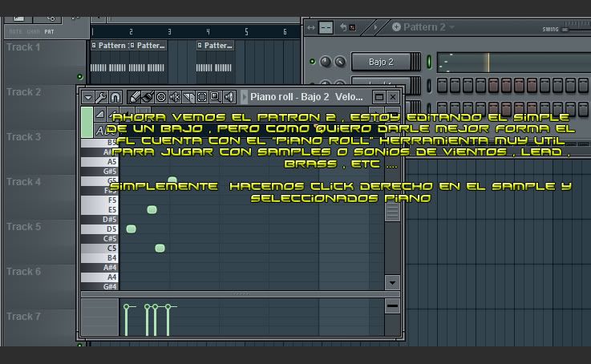
Task: Toggle the Piano roll snap magnet icon
Action: tap(115, 97)
